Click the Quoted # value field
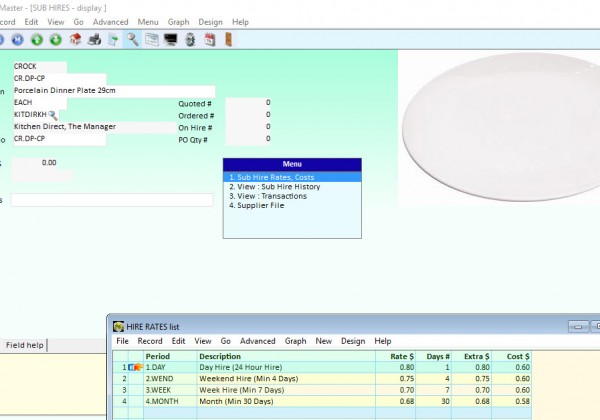The image size is (600, 420). pyautogui.click(x=248, y=103)
